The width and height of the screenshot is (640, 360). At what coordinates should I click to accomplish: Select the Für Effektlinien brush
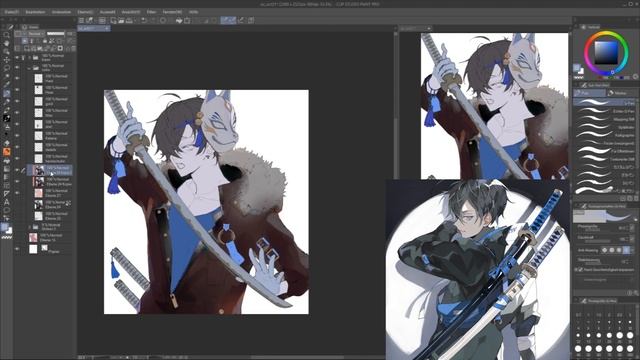[604, 151]
